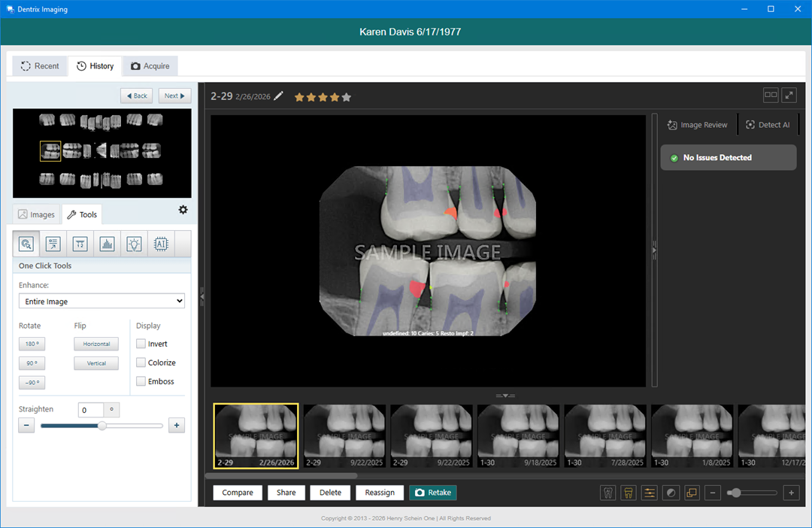This screenshot has height=528, width=812.
Task: Select the One Click Tools icon
Action: 26,244
